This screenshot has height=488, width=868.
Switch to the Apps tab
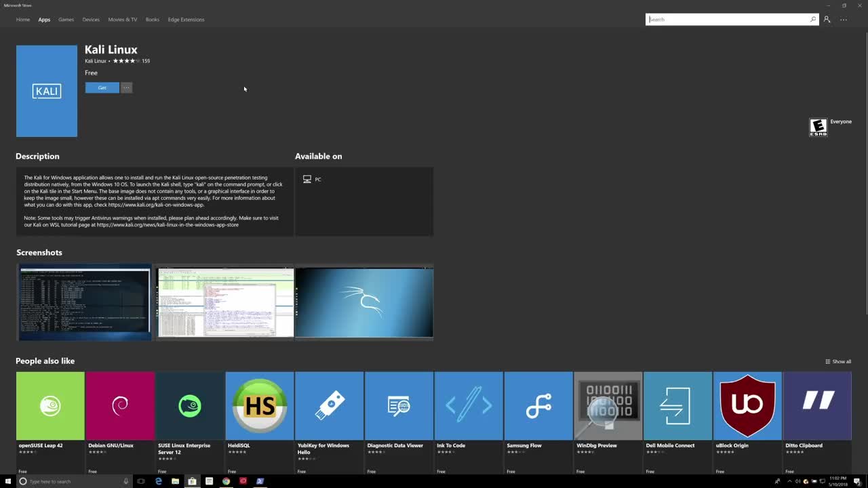click(x=44, y=20)
